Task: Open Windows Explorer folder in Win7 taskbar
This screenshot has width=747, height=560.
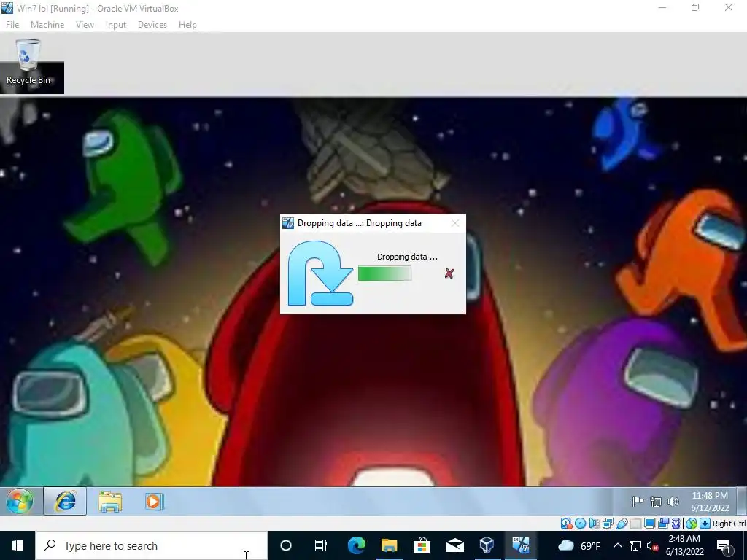Action: [x=110, y=502]
